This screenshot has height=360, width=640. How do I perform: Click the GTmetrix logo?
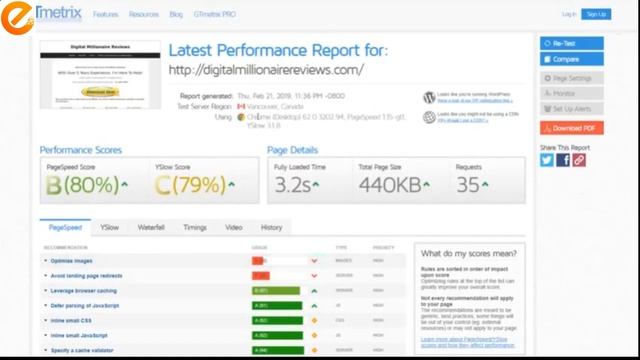[59, 13]
